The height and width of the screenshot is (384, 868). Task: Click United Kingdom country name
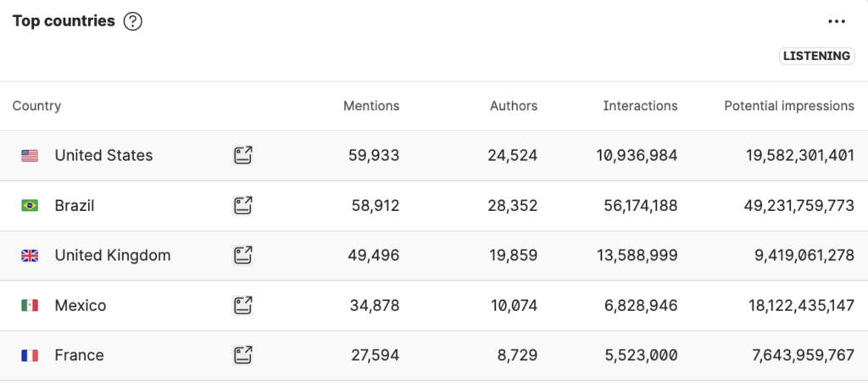[113, 256]
